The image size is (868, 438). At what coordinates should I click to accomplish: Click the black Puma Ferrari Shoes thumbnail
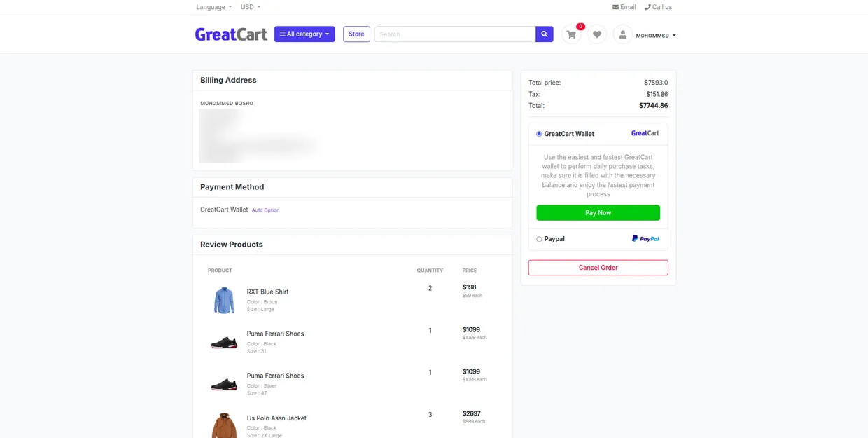224,342
